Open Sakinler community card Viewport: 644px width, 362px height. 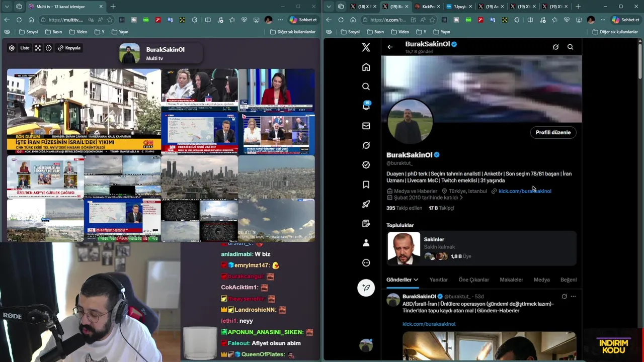[x=481, y=248]
